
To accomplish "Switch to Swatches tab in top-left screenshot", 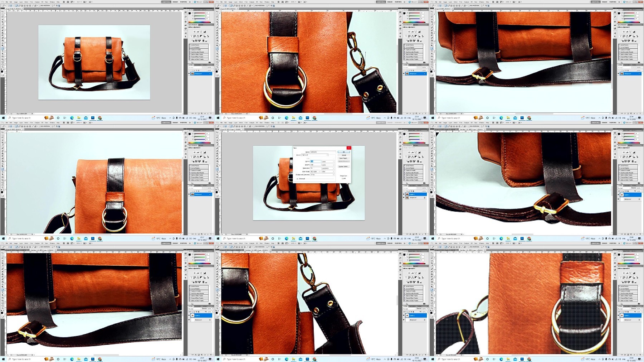I will click(x=197, y=10).
